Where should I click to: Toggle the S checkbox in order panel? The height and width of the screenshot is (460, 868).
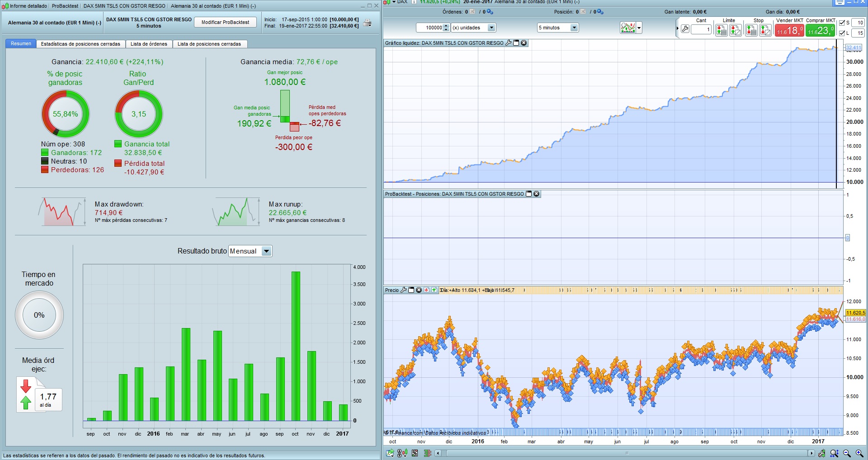[x=842, y=23]
